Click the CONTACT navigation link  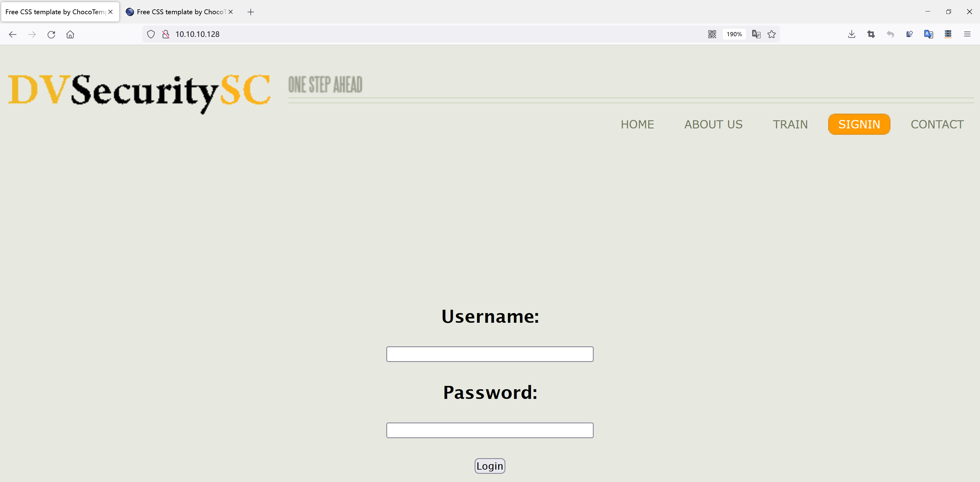(937, 124)
